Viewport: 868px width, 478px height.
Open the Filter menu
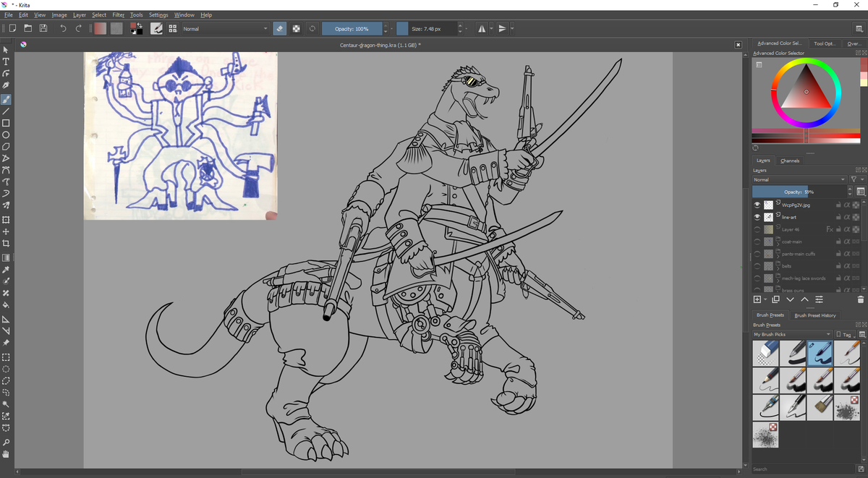[118, 14]
